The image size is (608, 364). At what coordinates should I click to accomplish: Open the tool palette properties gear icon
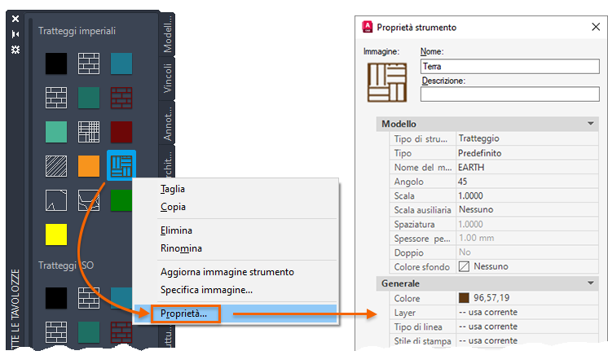tap(15, 50)
